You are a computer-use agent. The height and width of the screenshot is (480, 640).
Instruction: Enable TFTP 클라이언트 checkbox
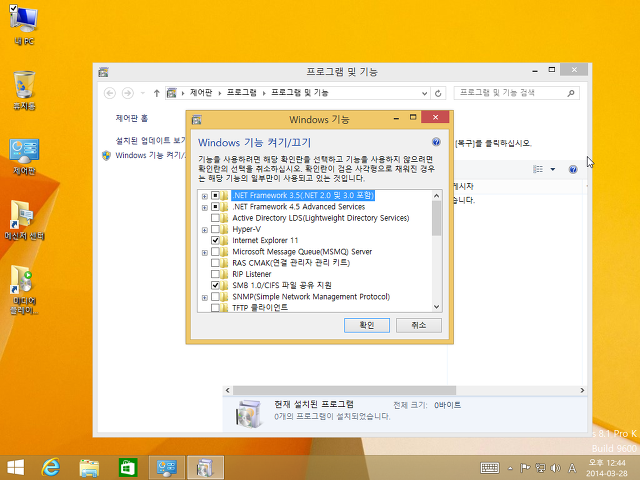pyautogui.click(x=215, y=307)
